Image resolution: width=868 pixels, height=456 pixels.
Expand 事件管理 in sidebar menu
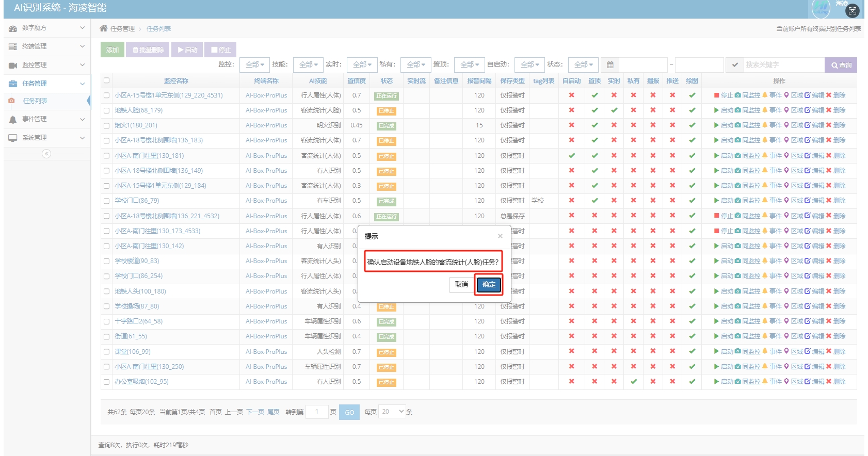click(47, 119)
